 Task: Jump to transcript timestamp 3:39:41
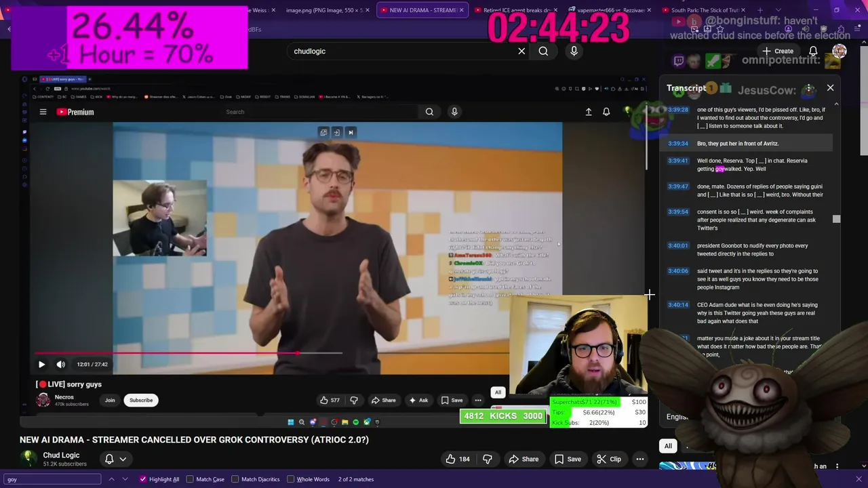(x=678, y=161)
